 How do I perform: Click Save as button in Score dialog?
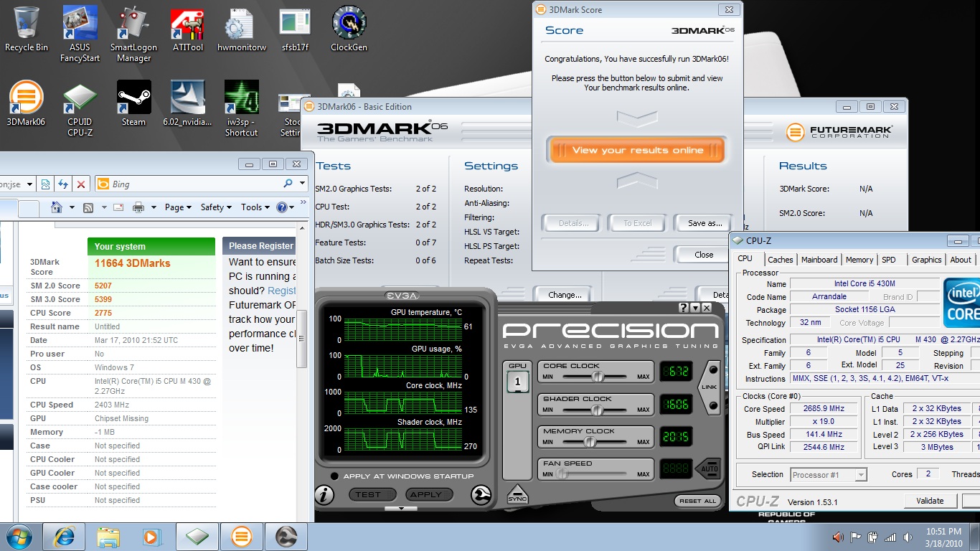pos(705,223)
